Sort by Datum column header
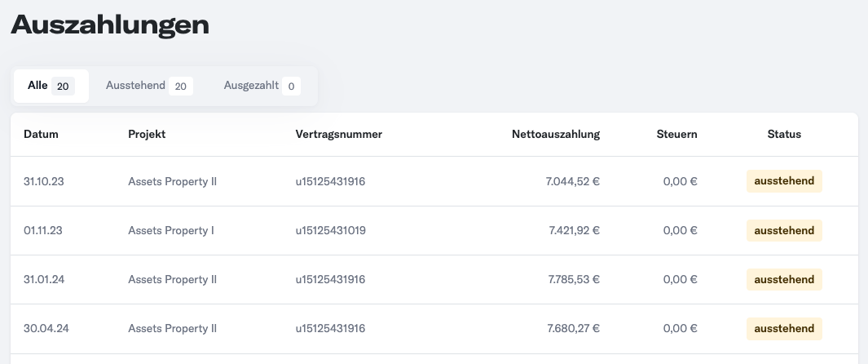Screen dimensions: 868x364 41,134
